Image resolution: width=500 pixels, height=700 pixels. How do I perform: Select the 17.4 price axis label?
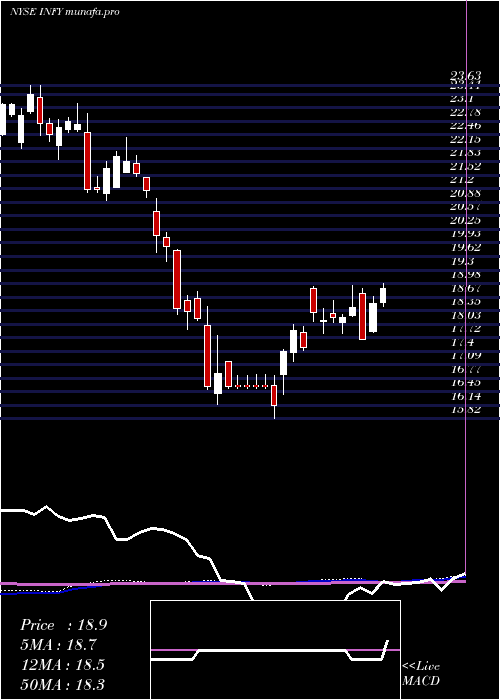pyautogui.click(x=462, y=342)
